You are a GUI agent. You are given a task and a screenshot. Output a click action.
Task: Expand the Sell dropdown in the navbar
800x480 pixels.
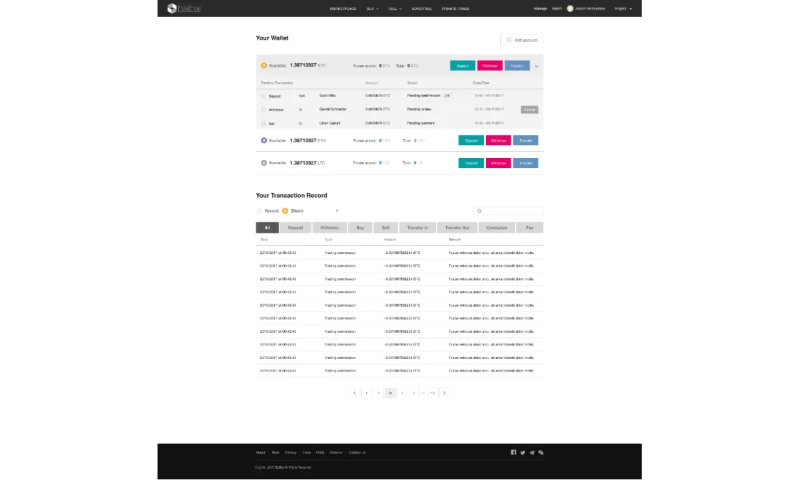(x=394, y=9)
